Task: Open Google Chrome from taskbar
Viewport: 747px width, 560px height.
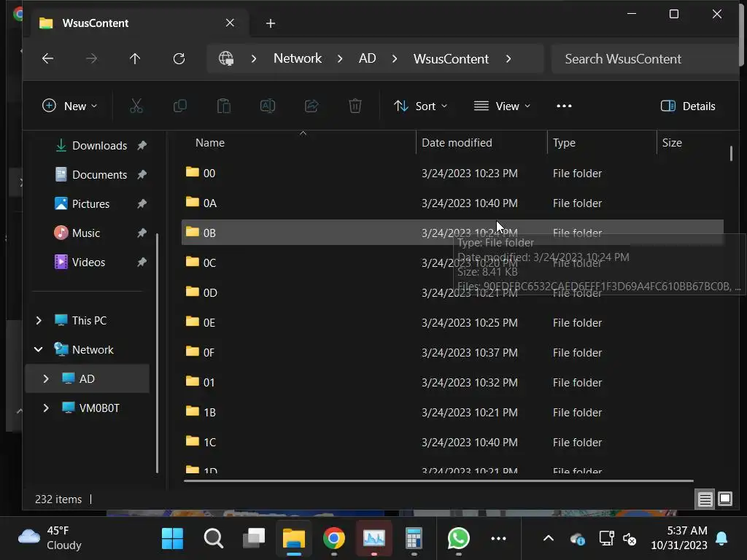Action: tap(334, 539)
